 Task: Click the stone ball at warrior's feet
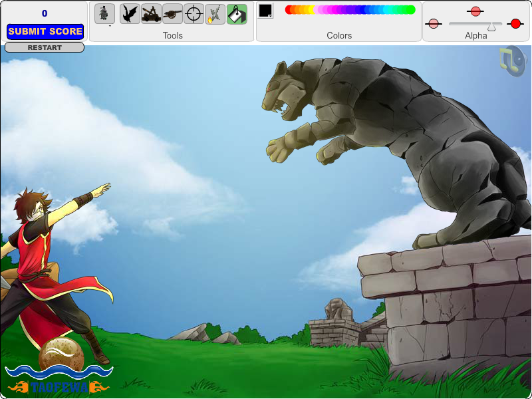tap(61, 354)
